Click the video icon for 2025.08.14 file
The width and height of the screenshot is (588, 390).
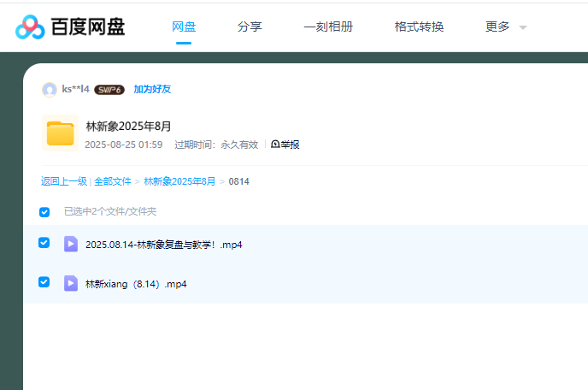pos(71,244)
